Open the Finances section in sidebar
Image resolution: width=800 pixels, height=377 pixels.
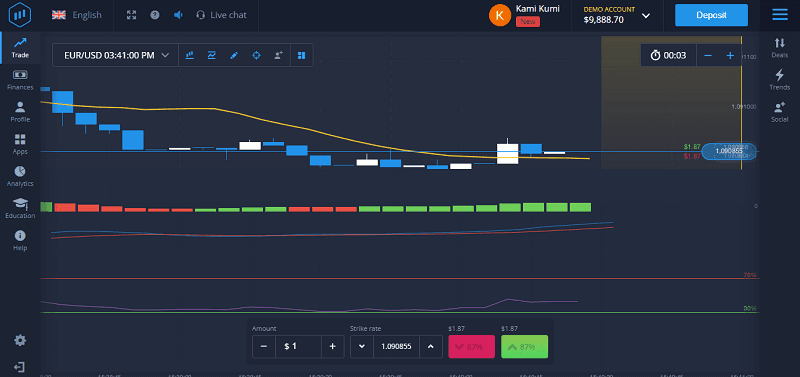pos(20,80)
